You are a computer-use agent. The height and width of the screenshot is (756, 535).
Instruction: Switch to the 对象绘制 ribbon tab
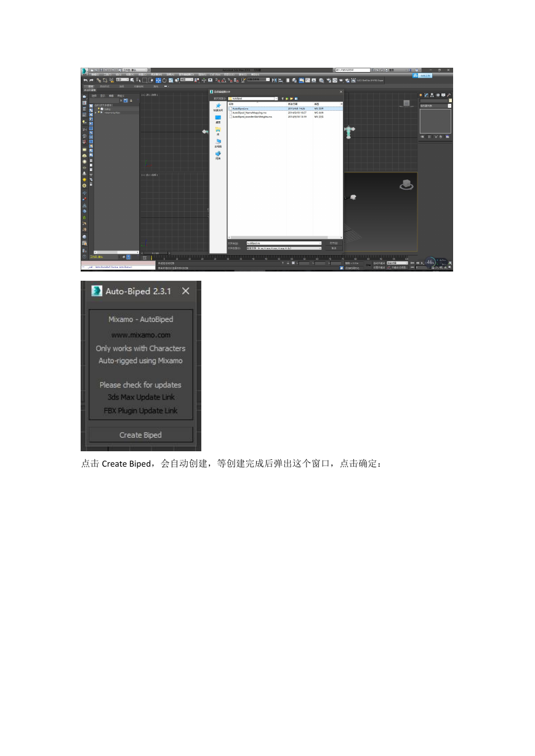[x=139, y=86]
